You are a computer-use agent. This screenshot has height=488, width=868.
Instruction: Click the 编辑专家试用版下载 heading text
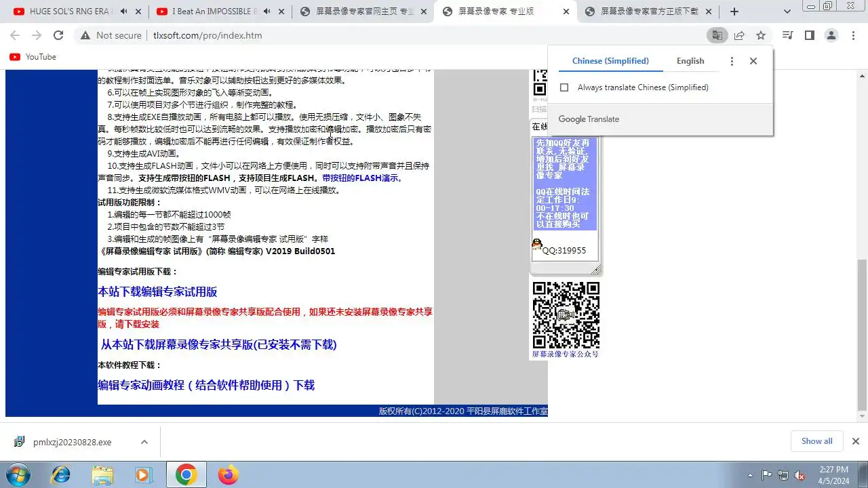coord(138,272)
